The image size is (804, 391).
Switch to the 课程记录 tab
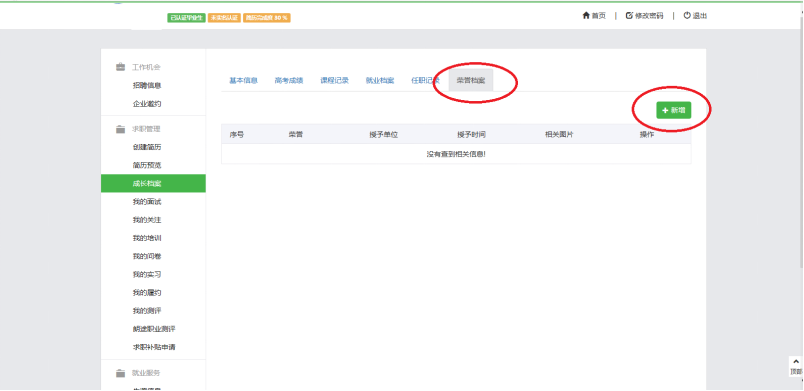point(335,80)
